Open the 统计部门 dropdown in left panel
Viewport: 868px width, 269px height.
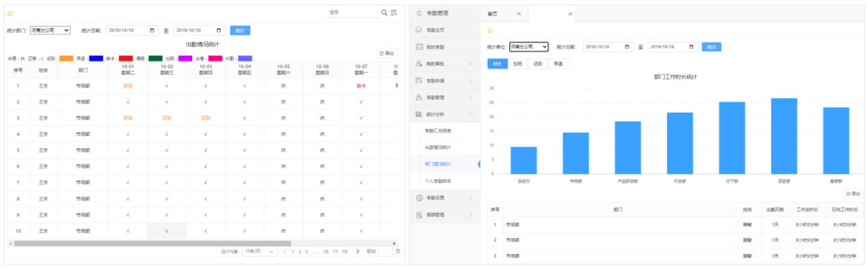50,30
